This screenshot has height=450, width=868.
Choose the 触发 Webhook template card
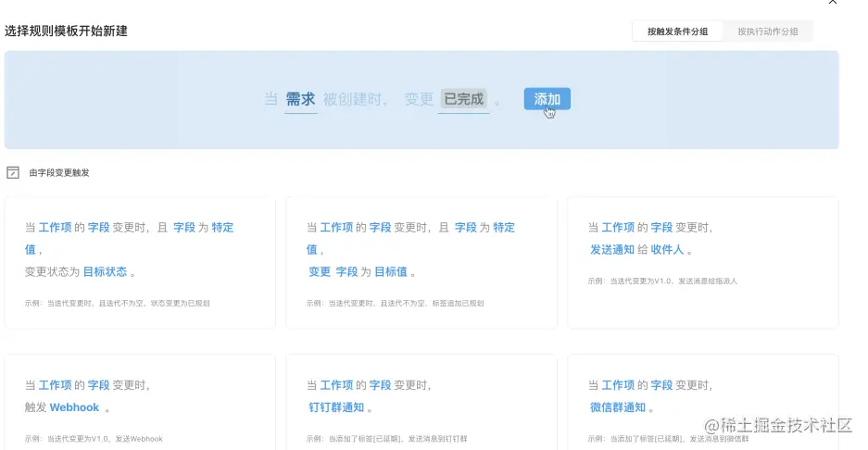pyautogui.click(x=140, y=403)
